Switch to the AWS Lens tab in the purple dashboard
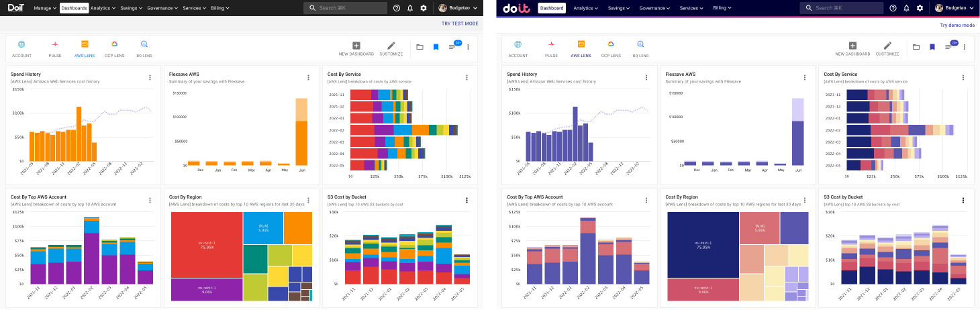Viewport: 980px width, 310px height. coord(581,48)
